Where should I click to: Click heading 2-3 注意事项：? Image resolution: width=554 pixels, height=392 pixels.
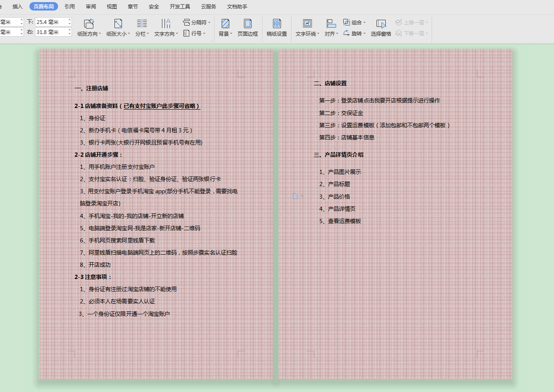tap(93, 277)
